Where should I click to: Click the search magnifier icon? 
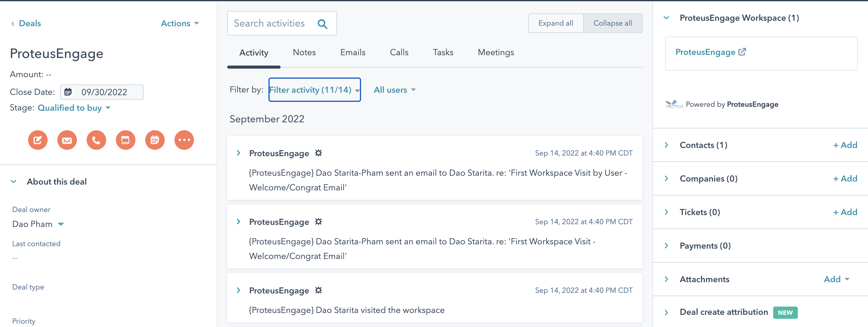click(x=322, y=23)
